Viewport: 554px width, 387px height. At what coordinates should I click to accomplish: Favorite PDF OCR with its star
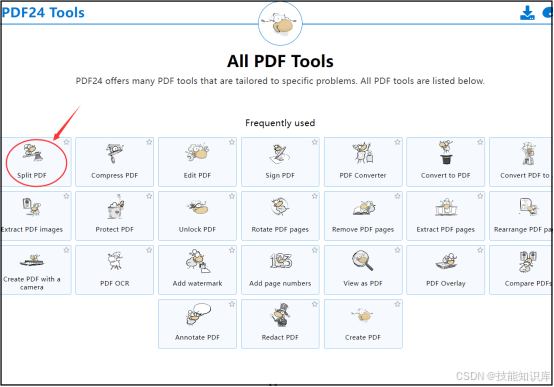149,250
